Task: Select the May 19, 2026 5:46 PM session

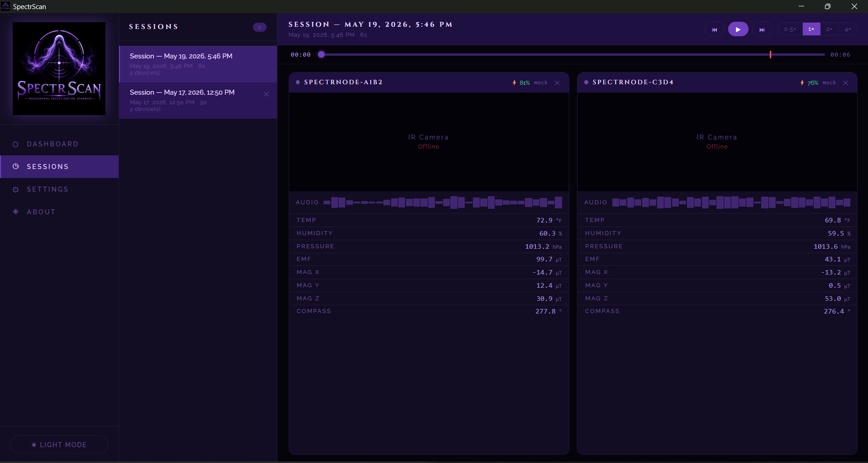Action: pyautogui.click(x=198, y=64)
